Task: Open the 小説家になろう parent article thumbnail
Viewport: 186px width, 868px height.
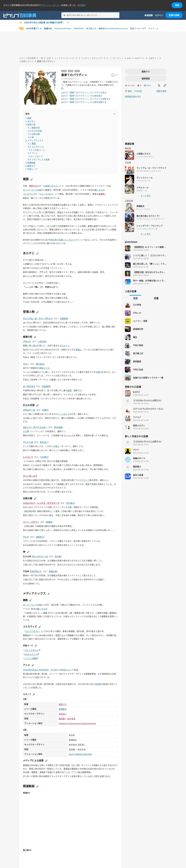Action: click(x=130, y=155)
